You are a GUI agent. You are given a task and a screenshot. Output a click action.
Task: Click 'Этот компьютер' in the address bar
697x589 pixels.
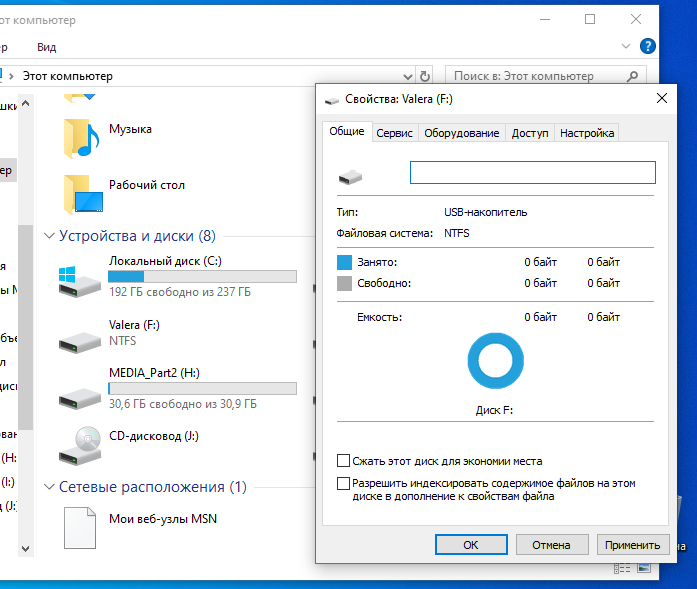(x=68, y=76)
